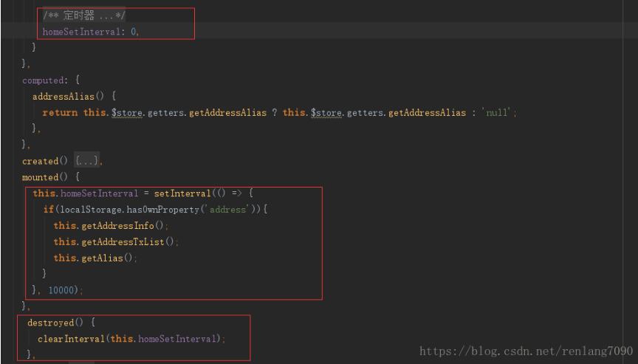Screen dimensions: 638x364
Task: Click this.getAddressTxList() call
Action: [x=116, y=242]
